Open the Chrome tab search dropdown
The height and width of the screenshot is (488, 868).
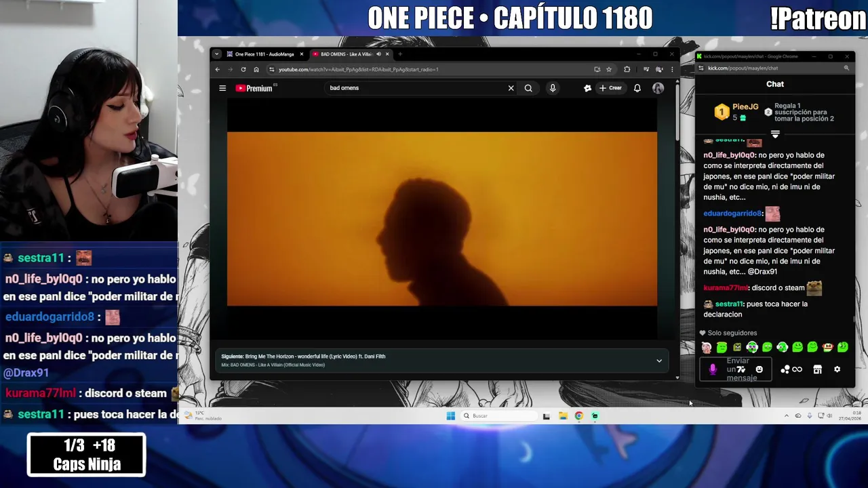pyautogui.click(x=217, y=54)
